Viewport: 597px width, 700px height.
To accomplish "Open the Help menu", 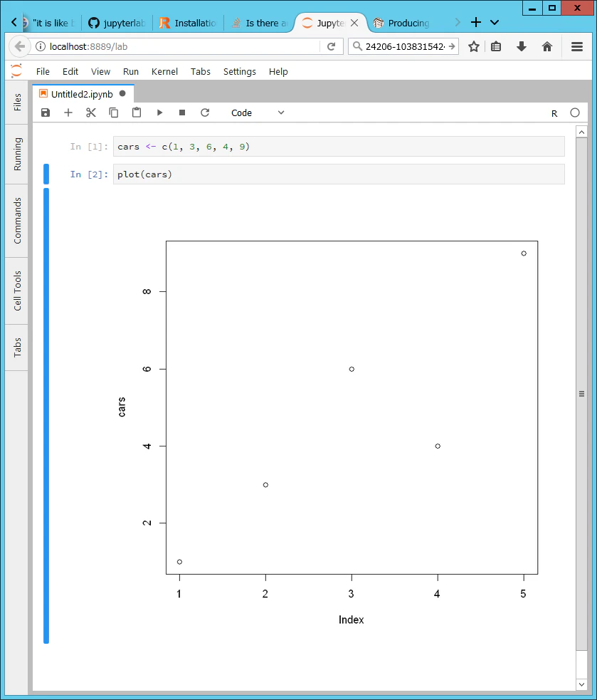I will [278, 71].
